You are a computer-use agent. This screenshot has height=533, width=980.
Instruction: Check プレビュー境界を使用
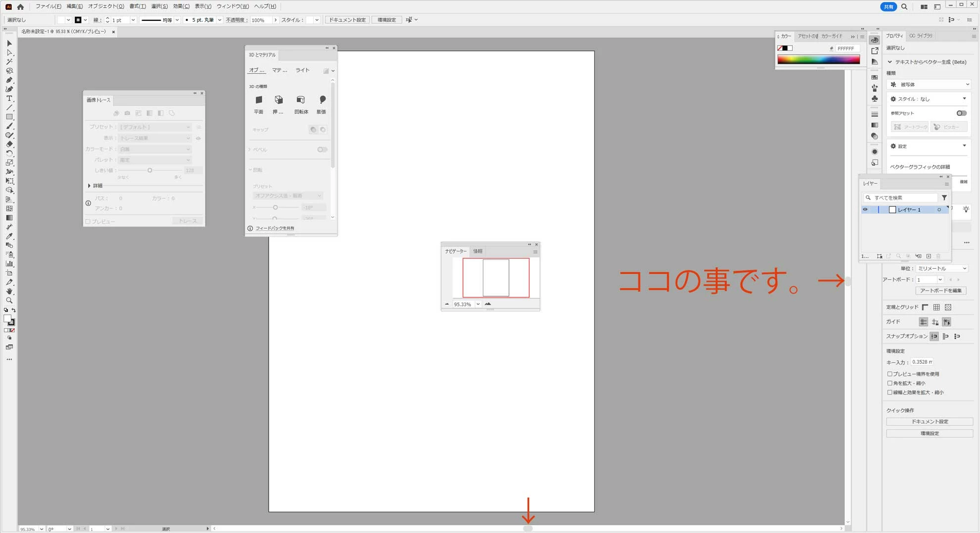point(889,374)
